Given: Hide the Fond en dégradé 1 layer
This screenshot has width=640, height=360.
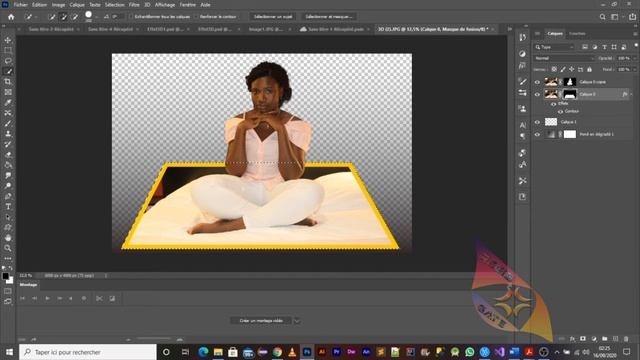Looking at the screenshot, I should pyautogui.click(x=537, y=134).
